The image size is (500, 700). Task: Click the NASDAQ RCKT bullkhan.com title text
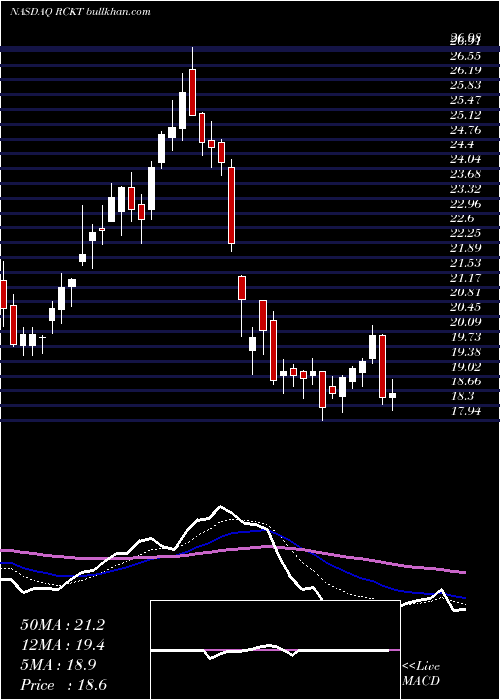(80, 12)
